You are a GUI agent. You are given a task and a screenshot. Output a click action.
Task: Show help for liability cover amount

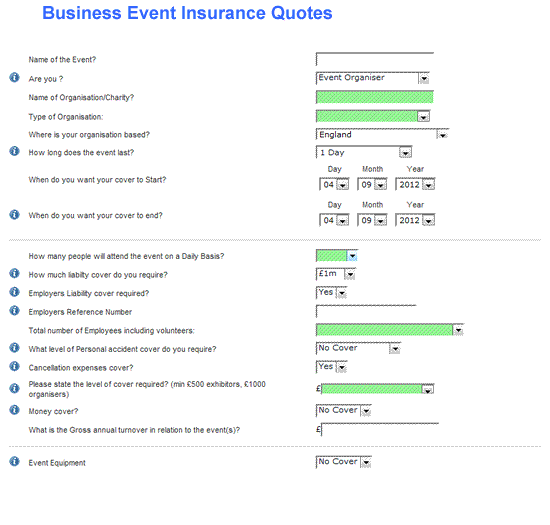(x=14, y=273)
